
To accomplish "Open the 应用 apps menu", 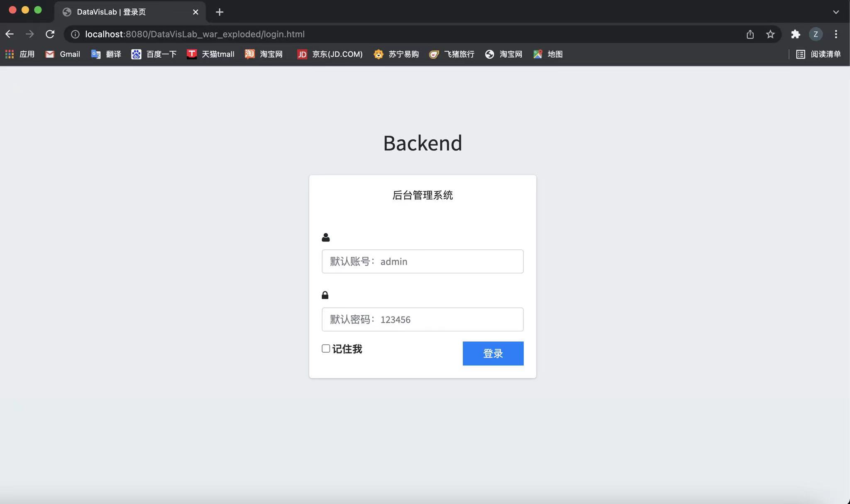I will point(19,54).
